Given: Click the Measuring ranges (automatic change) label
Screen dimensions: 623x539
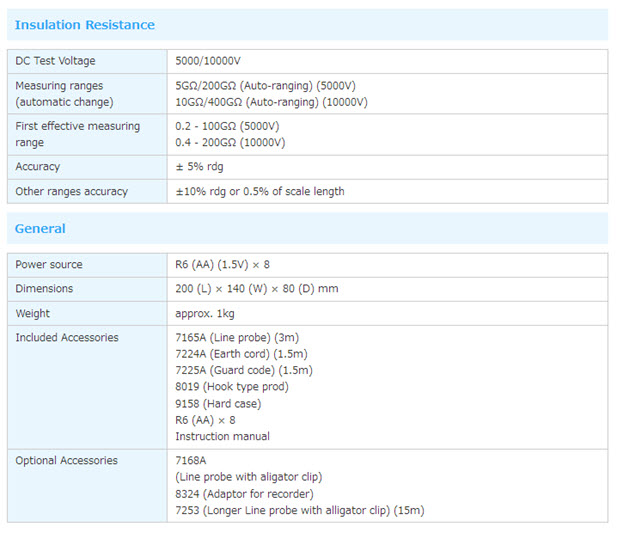Looking at the screenshot, I should (x=64, y=94).
